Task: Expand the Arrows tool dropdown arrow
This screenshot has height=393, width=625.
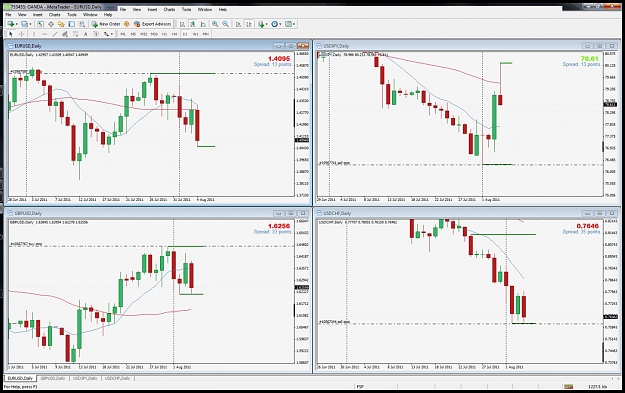Action: [112, 34]
